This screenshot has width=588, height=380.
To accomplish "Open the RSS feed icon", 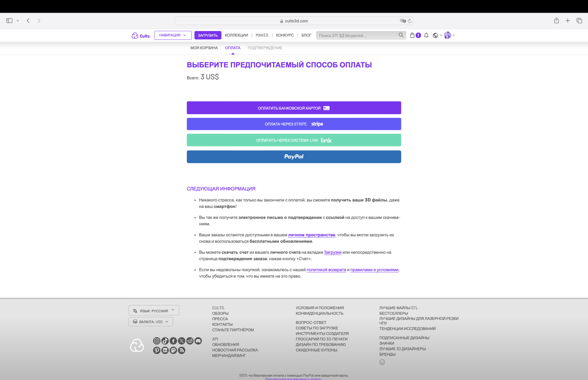I will [182, 350].
